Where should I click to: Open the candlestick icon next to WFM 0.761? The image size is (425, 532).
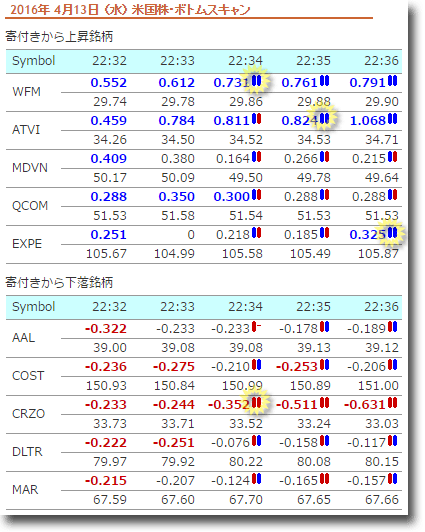coord(325,81)
